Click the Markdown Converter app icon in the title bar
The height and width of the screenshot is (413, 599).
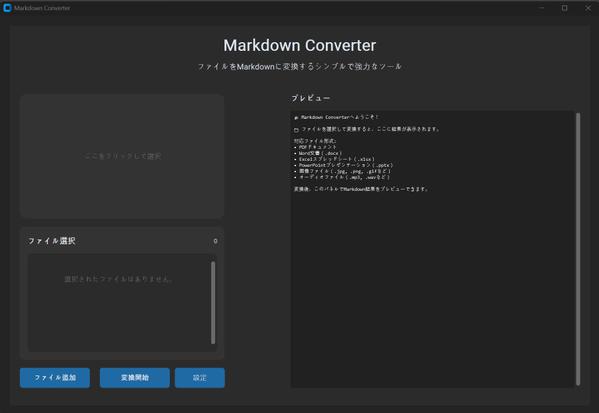7,8
